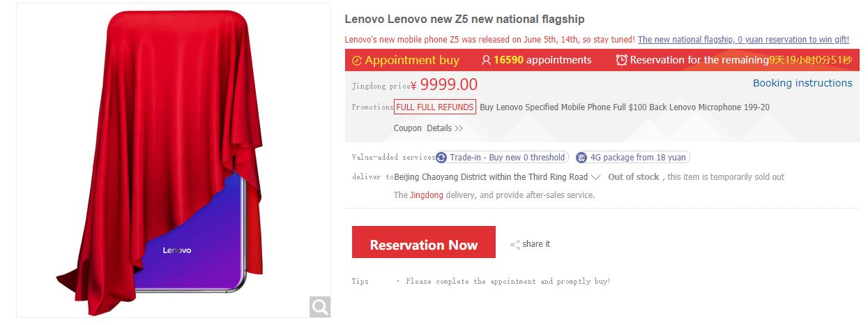Click the FULL FULL REFUNDS promotion tag
Viewport: 868px width, 325px height.
pyautogui.click(x=435, y=107)
